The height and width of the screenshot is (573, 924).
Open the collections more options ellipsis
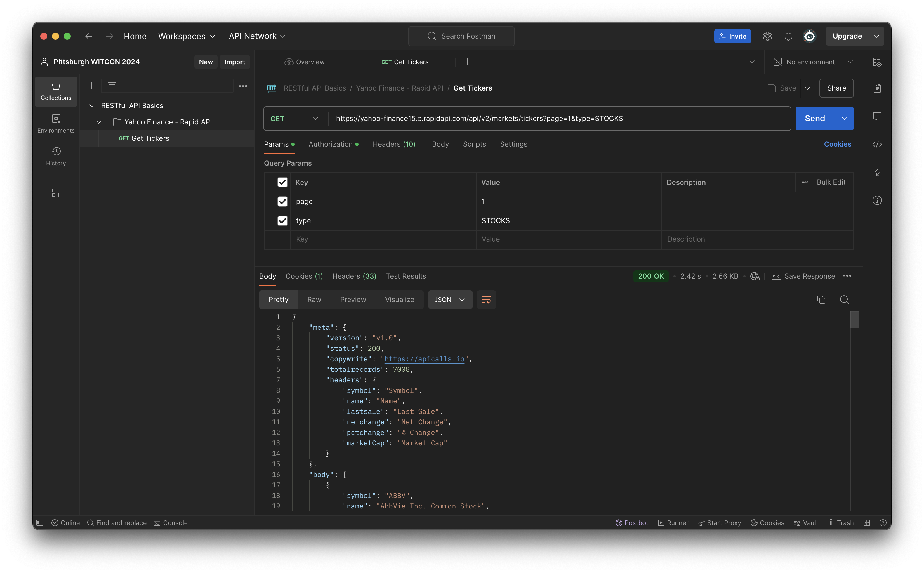pyautogui.click(x=243, y=86)
